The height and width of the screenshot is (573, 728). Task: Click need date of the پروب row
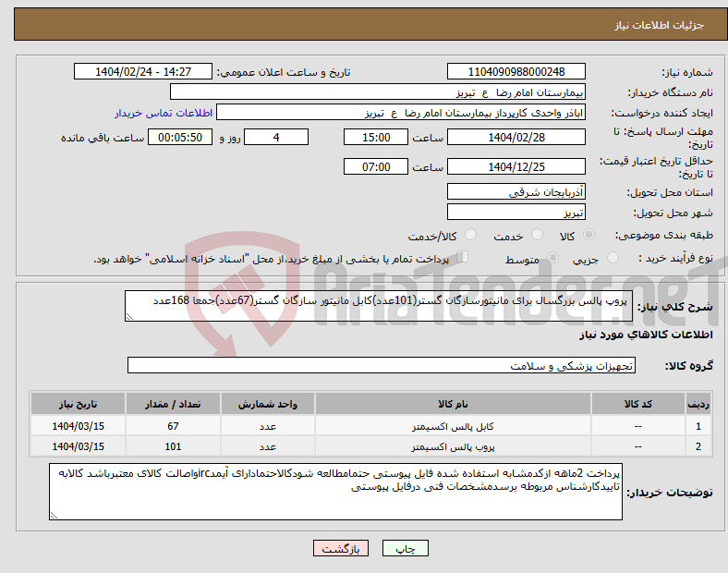pyautogui.click(x=78, y=446)
